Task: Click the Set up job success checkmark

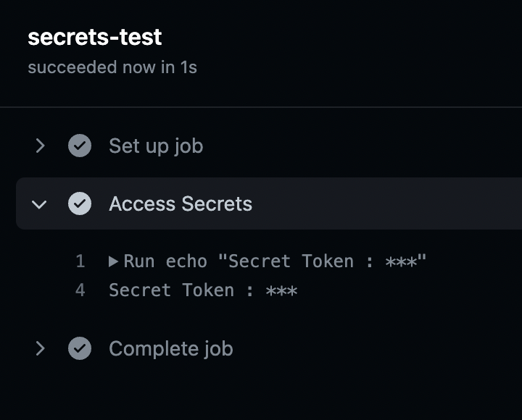Action: coord(80,146)
